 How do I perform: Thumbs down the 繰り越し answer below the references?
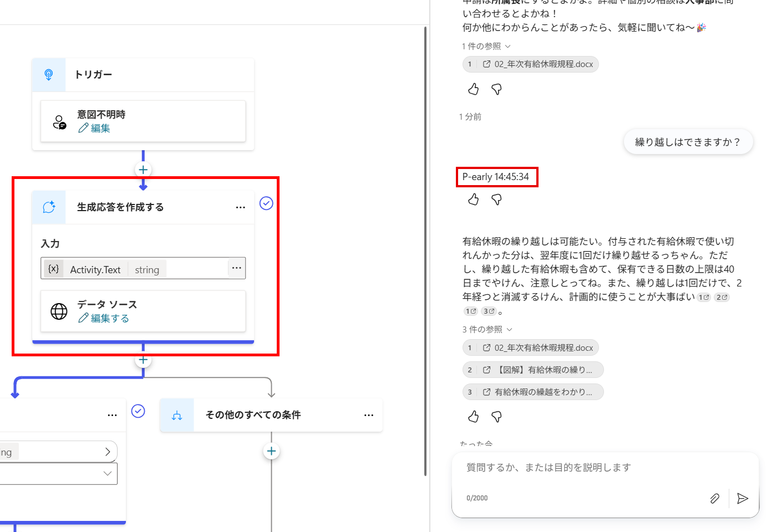(x=496, y=417)
